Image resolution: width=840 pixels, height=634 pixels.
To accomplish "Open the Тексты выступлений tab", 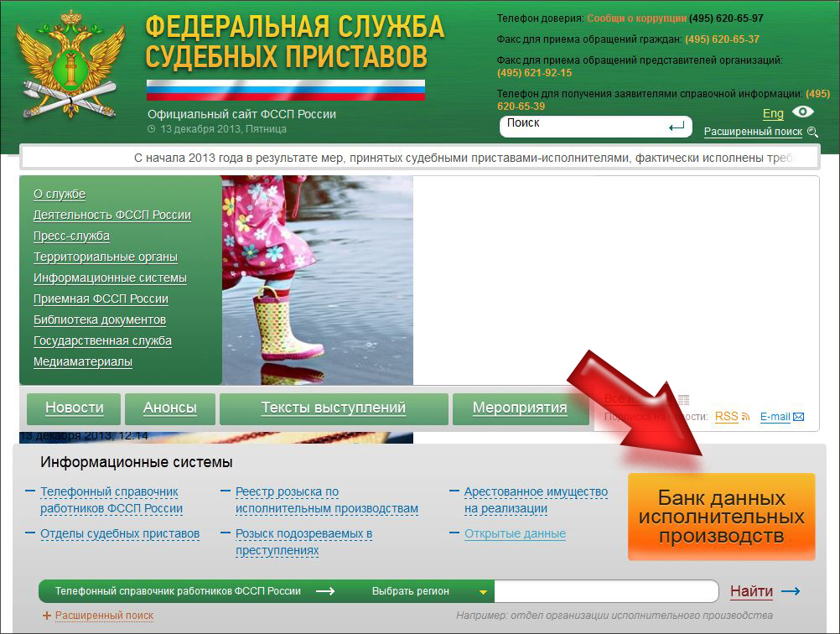I will tap(333, 408).
